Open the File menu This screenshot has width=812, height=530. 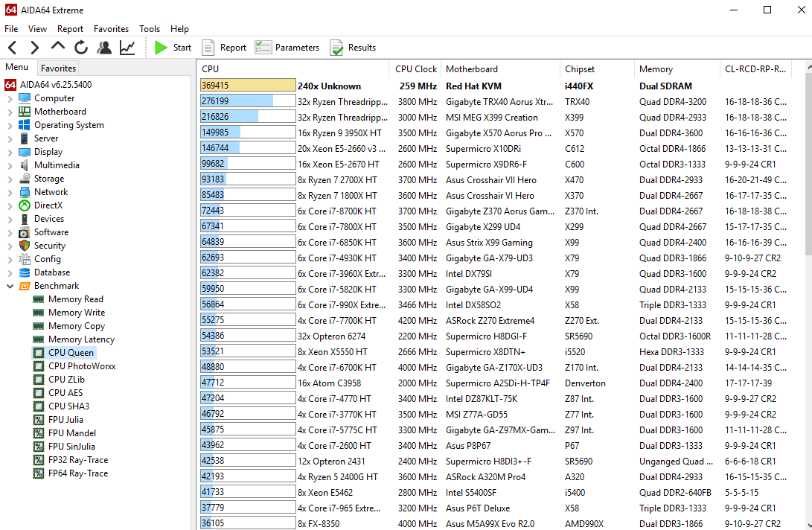(x=11, y=29)
